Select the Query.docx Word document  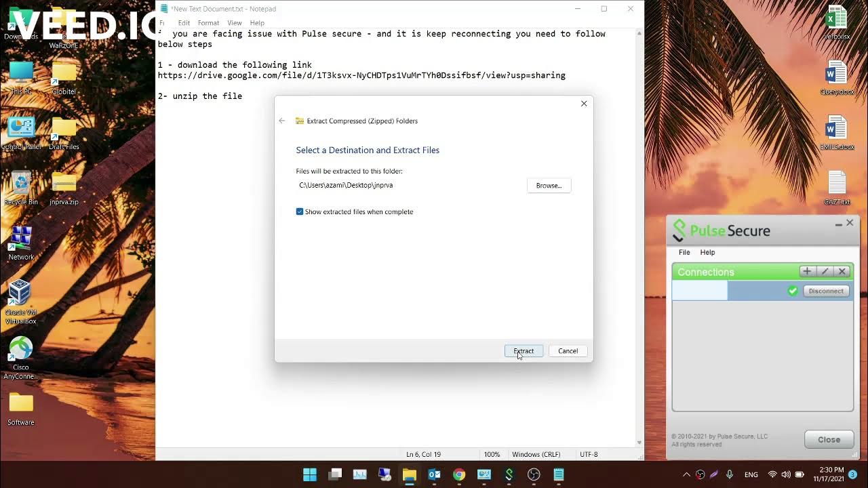pos(837,78)
